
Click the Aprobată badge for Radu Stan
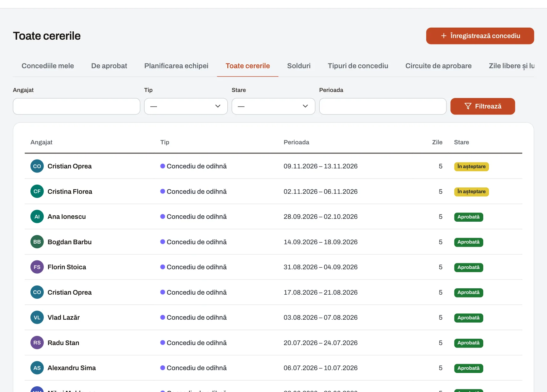click(x=469, y=343)
